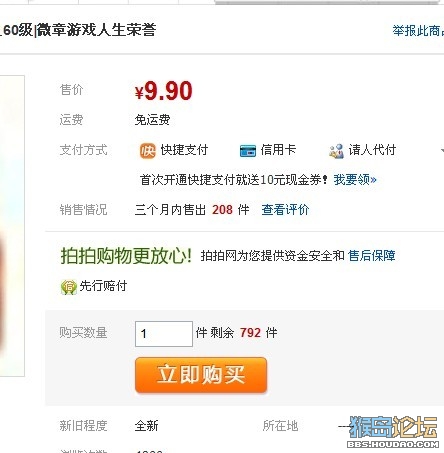Click the 208 sold count
The image size is (444, 453).
pos(222,210)
